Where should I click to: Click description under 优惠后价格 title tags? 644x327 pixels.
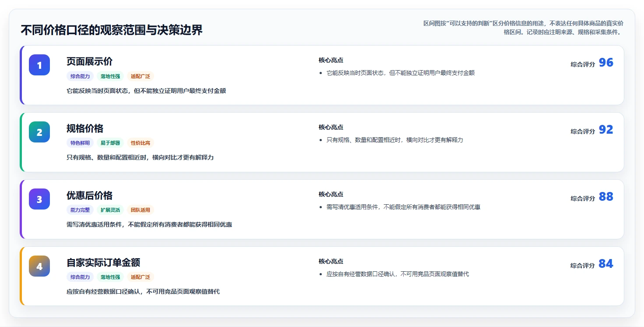tap(149, 224)
